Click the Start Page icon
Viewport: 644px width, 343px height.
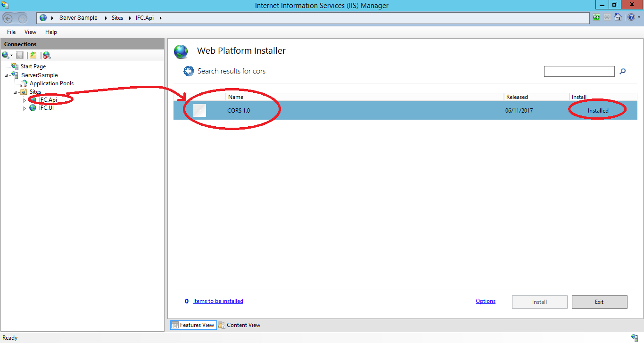pyautogui.click(x=15, y=66)
